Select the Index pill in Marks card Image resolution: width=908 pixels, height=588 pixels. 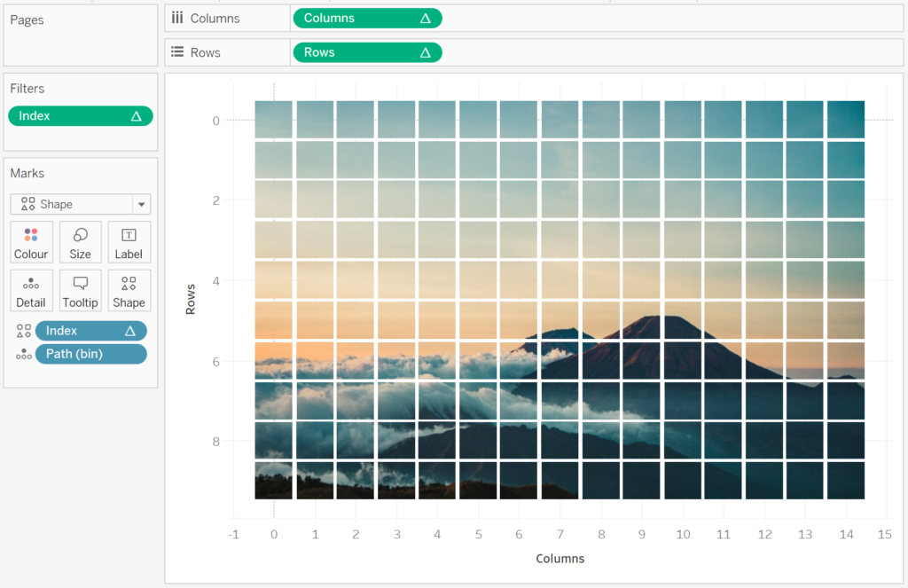tap(91, 331)
